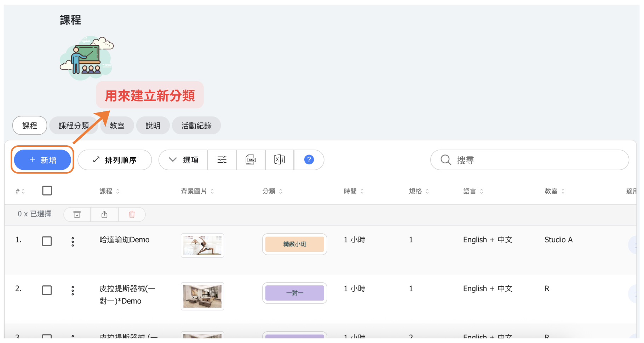Click the share icon for selected rows

pyautogui.click(x=104, y=214)
